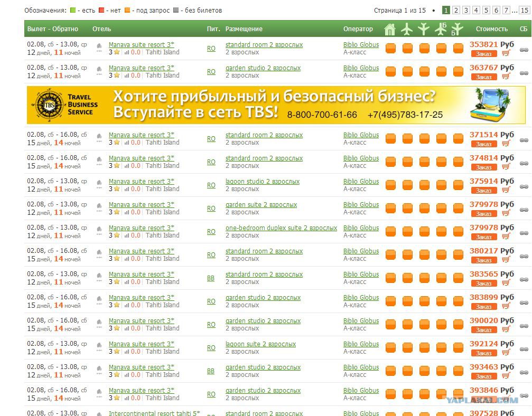Add the 353821 Руб tour to cart icon
This screenshot has height=416, width=532.
tap(506, 53)
